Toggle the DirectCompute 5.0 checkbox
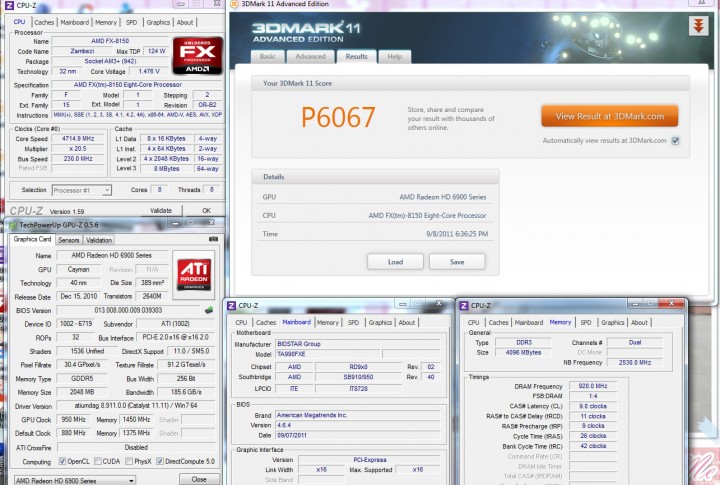The width and height of the screenshot is (720, 485). tap(160, 461)
